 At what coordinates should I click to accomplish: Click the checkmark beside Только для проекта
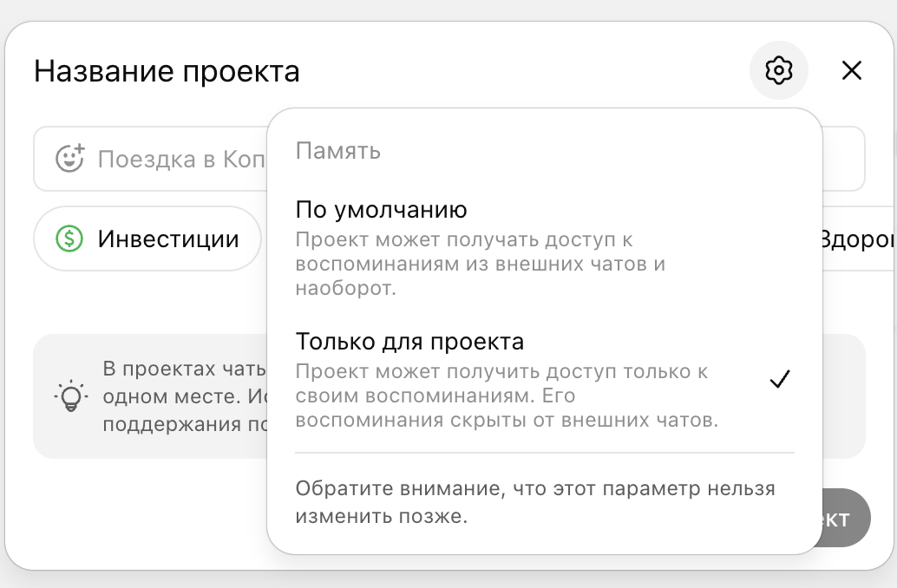(779, 378)
